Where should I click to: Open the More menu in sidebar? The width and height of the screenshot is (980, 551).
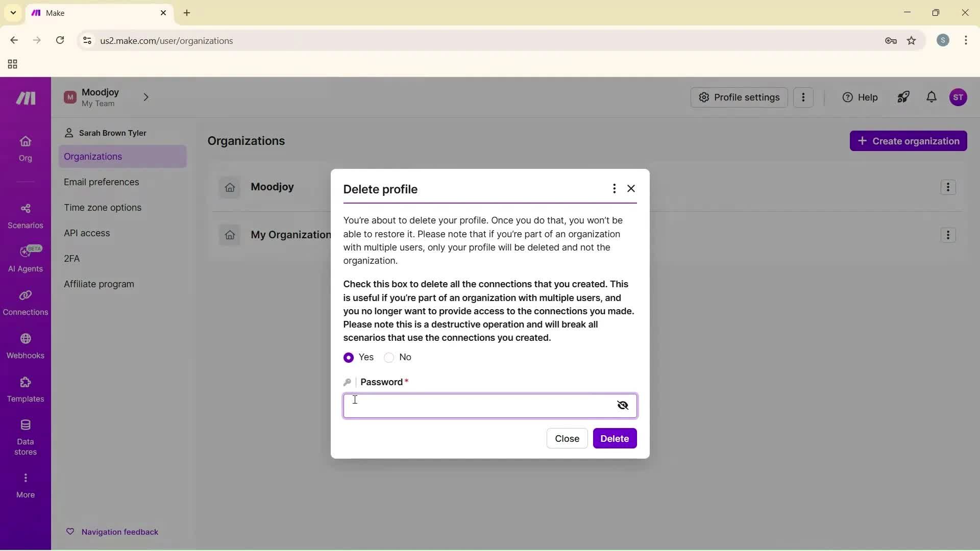click(x=25, y=485)
